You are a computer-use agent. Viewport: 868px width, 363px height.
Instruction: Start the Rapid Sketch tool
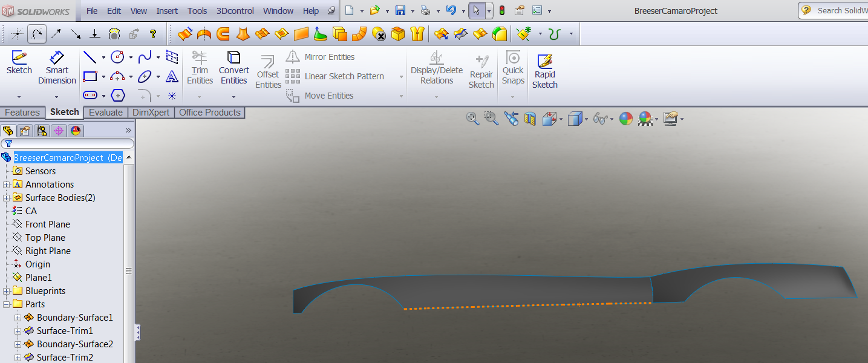tap(544, 71)
